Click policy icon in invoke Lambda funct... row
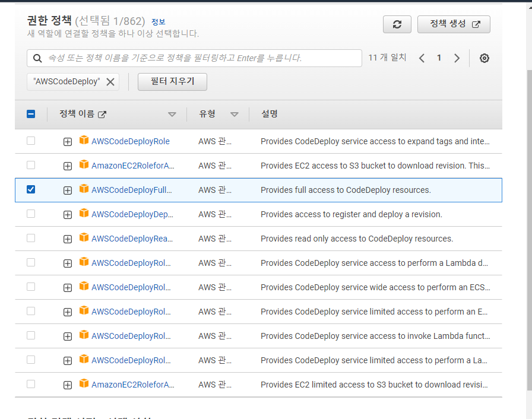The image size is (532, 419). point(84,335)
